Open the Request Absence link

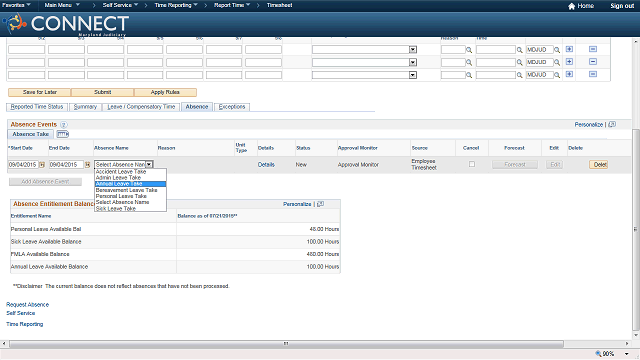coord(27,305)
